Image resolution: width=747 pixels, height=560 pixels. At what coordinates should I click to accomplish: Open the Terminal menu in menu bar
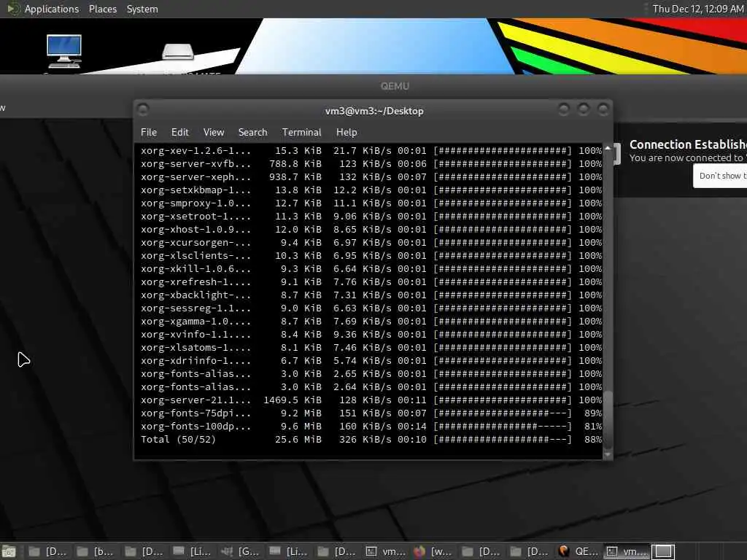pos(301,133)
